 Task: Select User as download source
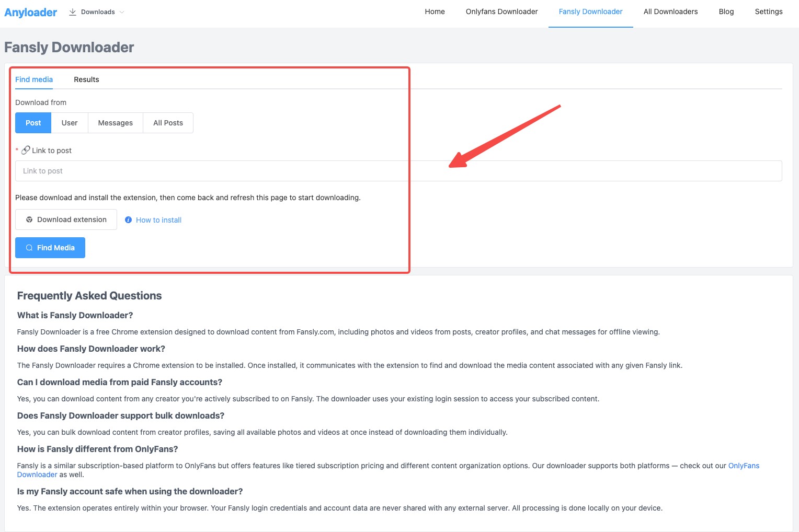tap(70, 123)
